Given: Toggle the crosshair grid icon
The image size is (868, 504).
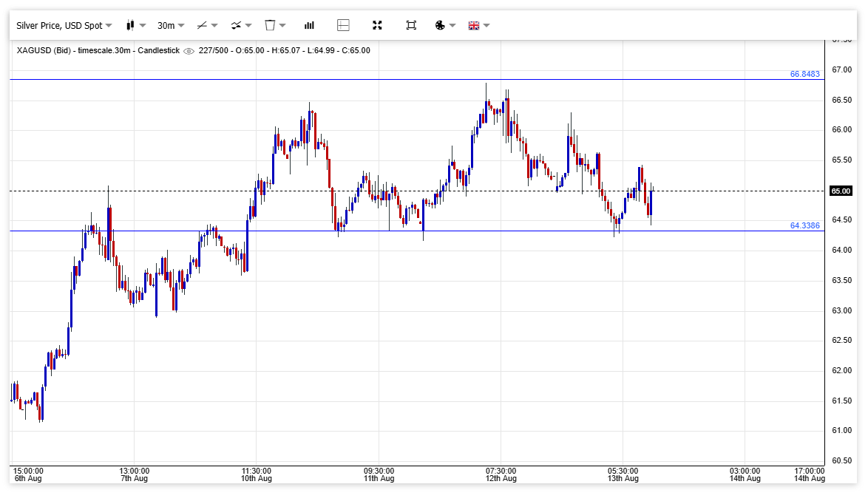Looking at the screenshot, I should (x=343, y=25).
